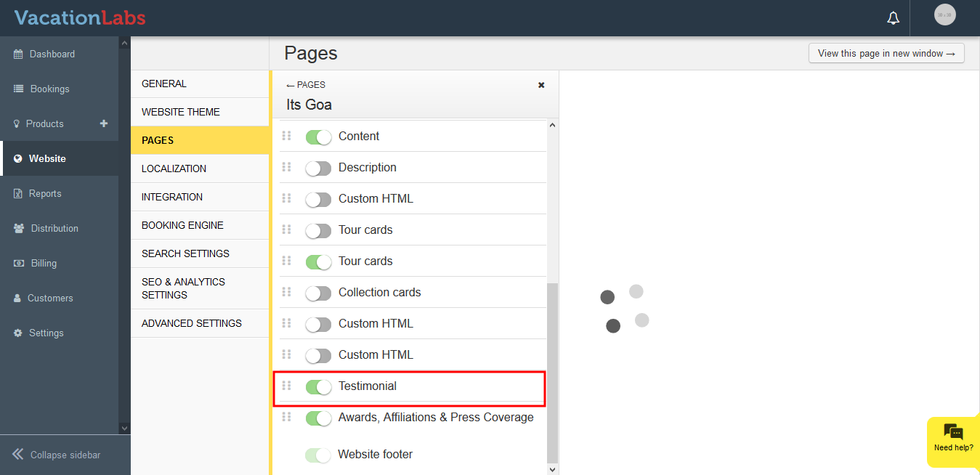The width and height of the screenshot is (980, 475).
Task: Click the notification bell icon
Action: pyautogui.click(x=894, y=18)
